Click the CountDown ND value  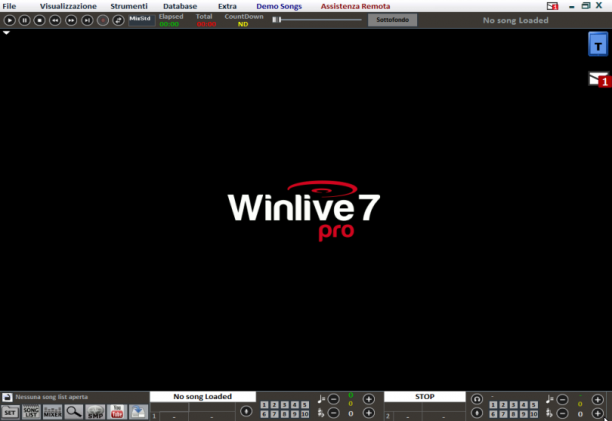tap(243, 24)
